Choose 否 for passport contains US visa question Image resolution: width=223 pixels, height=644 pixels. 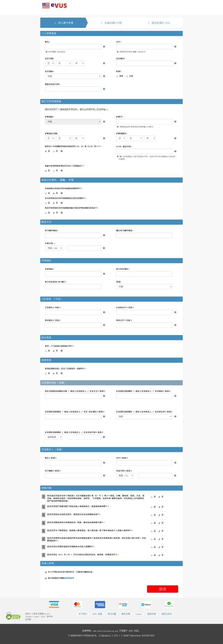[x=54, y=171]
